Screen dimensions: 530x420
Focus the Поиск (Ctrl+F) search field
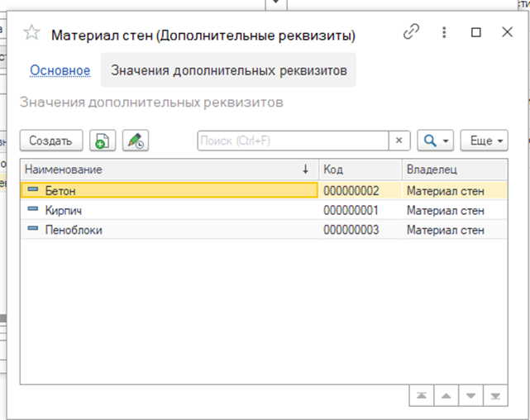[293, 141]
